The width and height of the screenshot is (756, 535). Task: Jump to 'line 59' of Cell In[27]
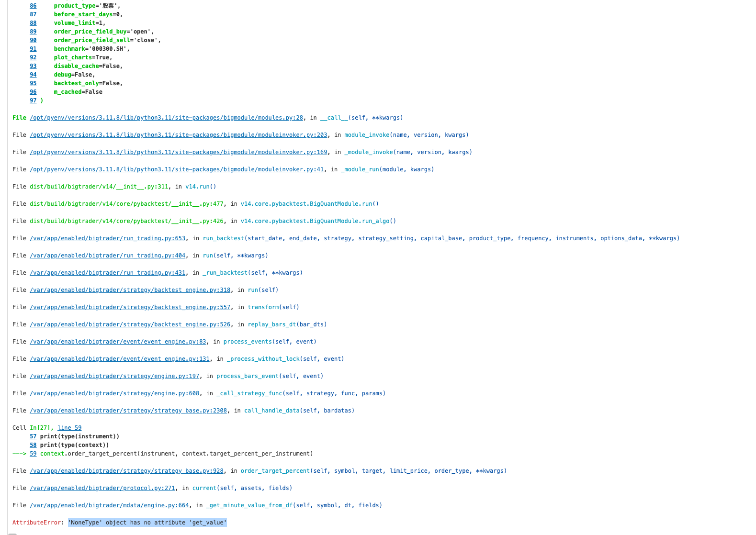pyautogui.click(x=69, y=428)
